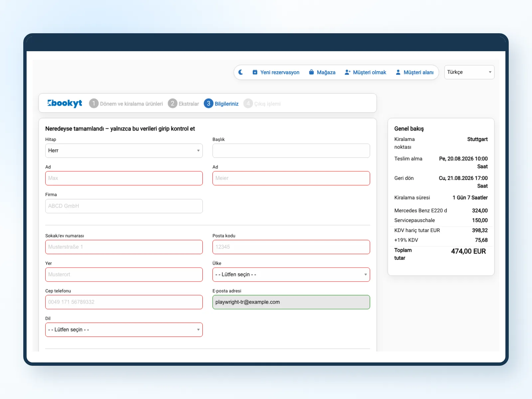Click the Mağaza shopping bag icon

click(x=311, y=72)
